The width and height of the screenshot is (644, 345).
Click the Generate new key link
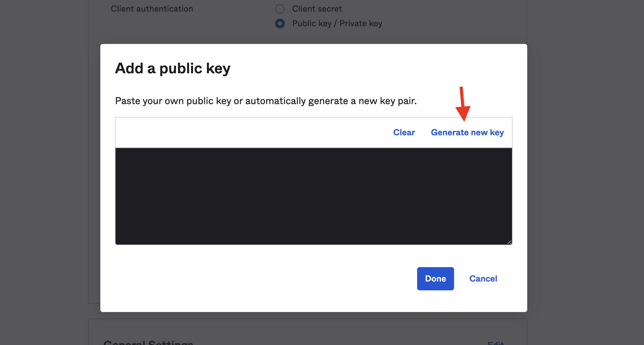tap(467, 133)
